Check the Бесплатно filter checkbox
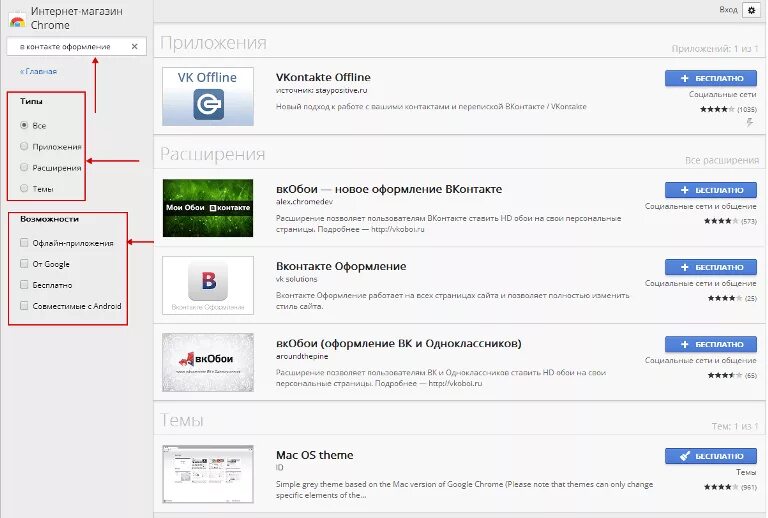This screenshot has height=518, width=768. (24, 285)
